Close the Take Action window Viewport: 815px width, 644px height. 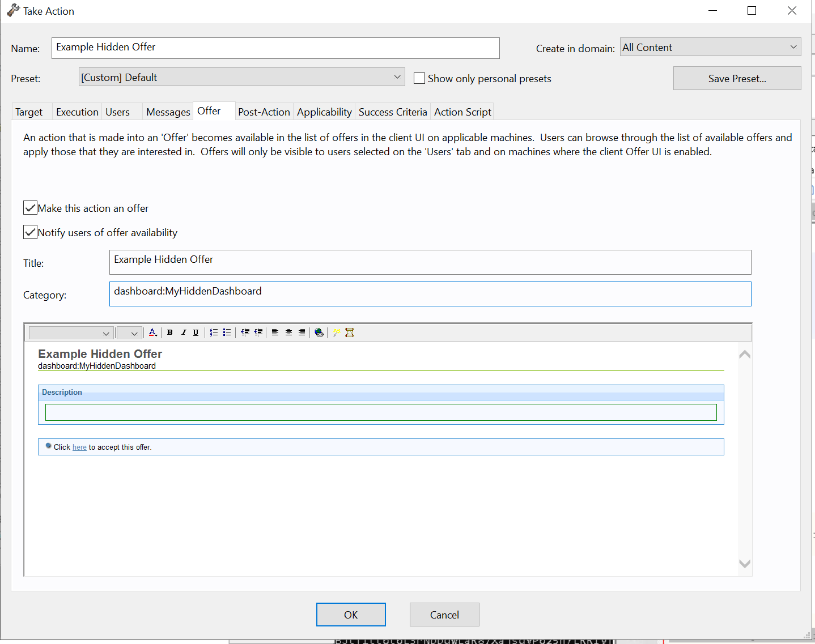tap(792, 11)
